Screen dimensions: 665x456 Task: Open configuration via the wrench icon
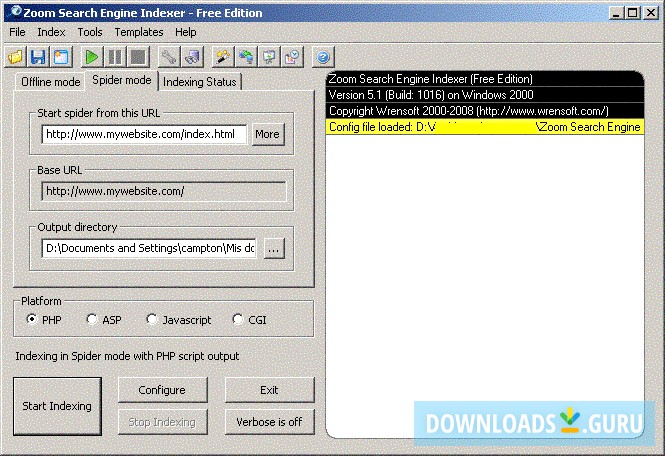tap(169, 57)
